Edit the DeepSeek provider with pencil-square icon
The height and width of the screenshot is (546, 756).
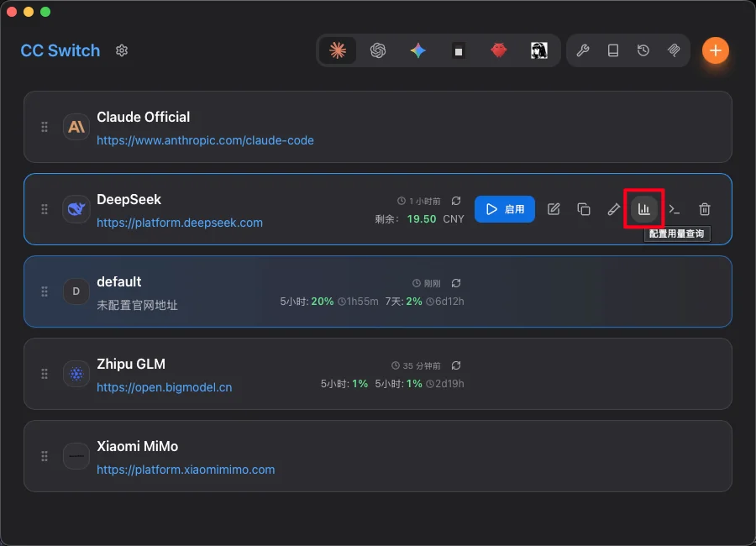point(554,209)
